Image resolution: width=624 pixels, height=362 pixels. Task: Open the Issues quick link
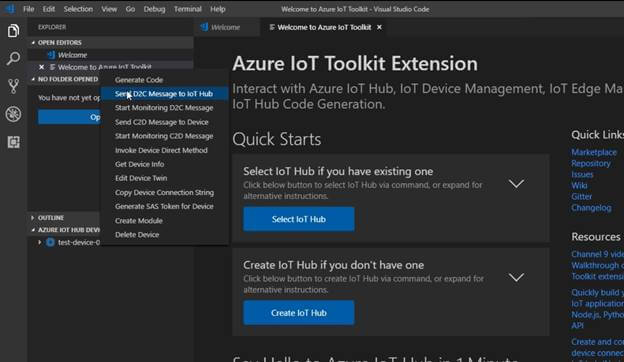582,175
